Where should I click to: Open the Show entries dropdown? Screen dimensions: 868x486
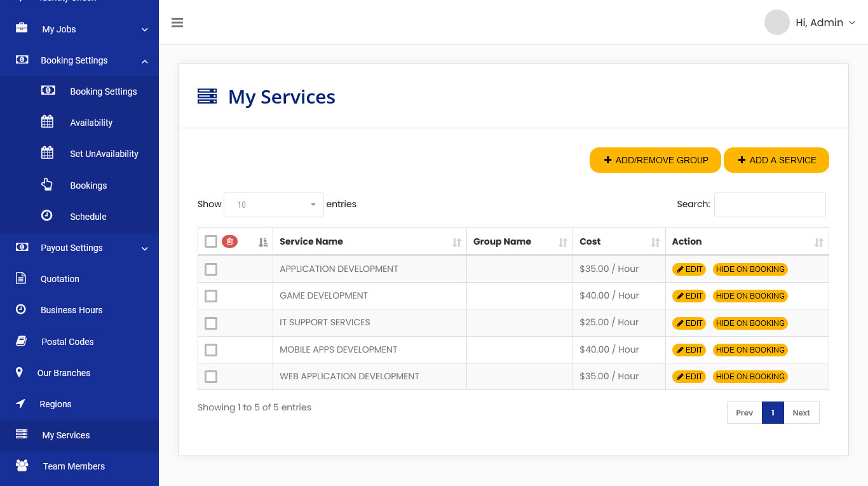coord(274,205)
